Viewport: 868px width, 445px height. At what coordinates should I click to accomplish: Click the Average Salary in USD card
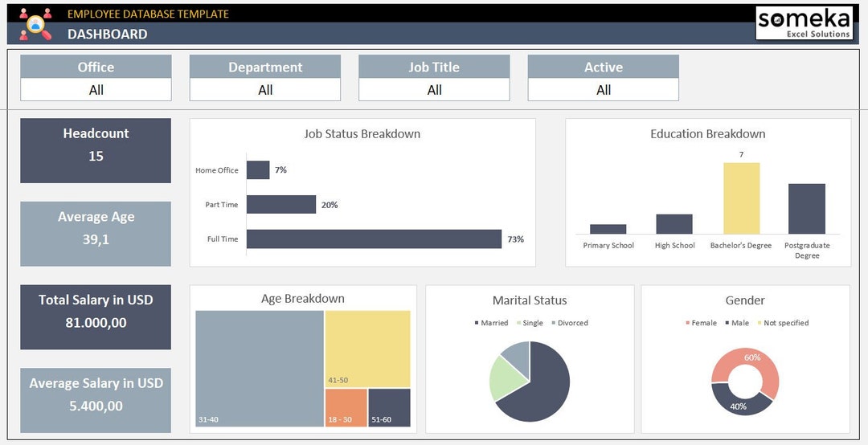[x=96, y=400]
